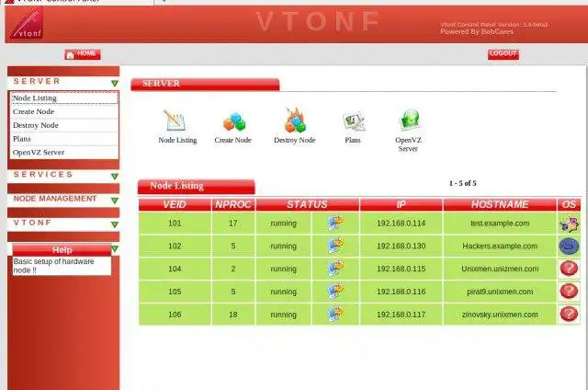Click the status action icon for VEID 105

click(335, 292)
